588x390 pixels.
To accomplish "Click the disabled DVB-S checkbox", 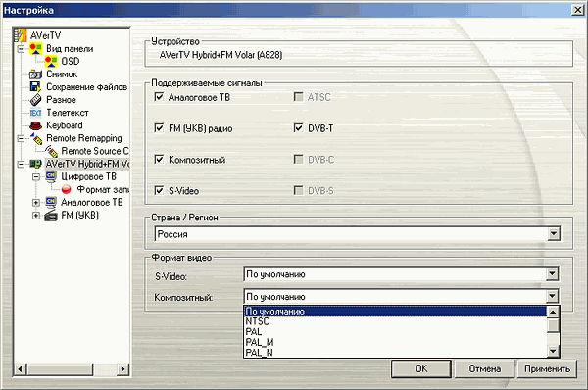I will [299, 190].
